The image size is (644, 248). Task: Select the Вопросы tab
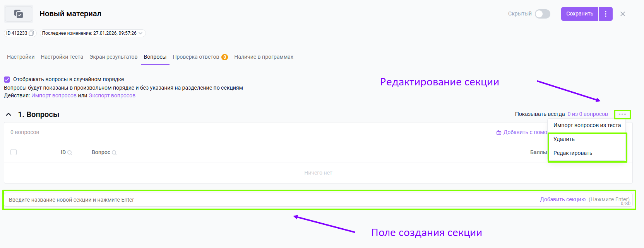tap(155, 57)
